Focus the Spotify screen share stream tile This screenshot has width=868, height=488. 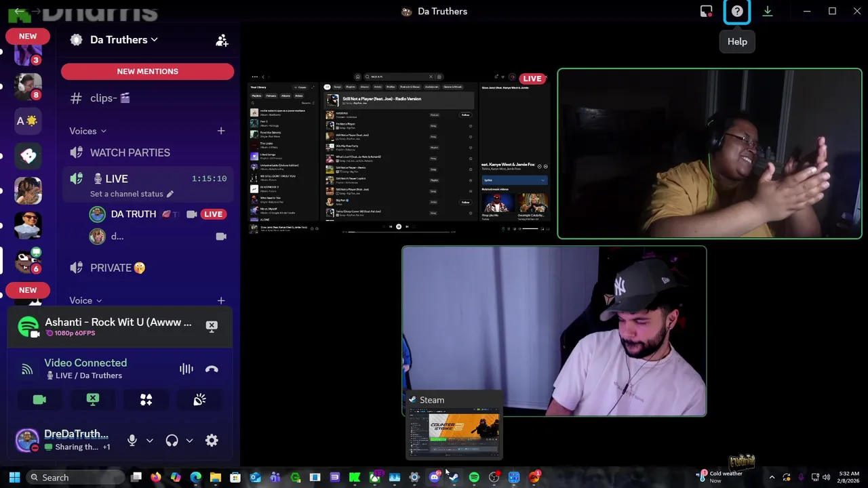pos(400,154)
